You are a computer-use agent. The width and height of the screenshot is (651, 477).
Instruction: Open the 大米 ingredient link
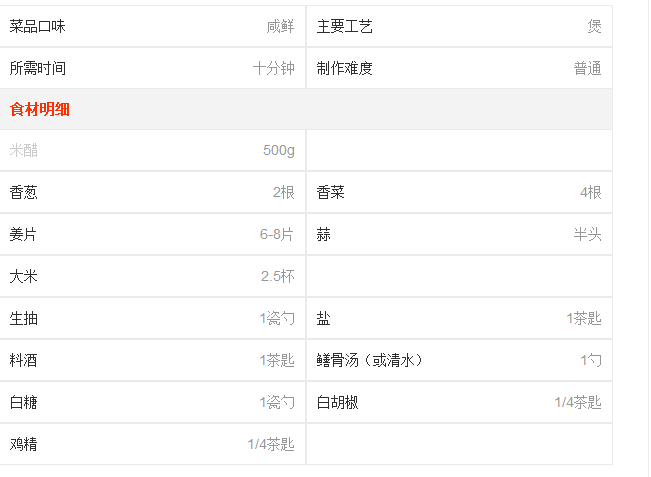coord(24,276)
